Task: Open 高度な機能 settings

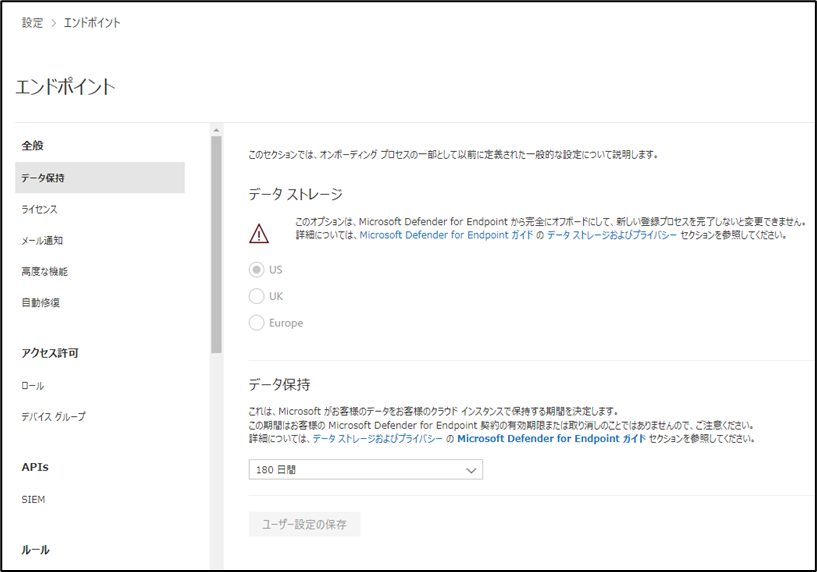Action: (x=45, y=271)
